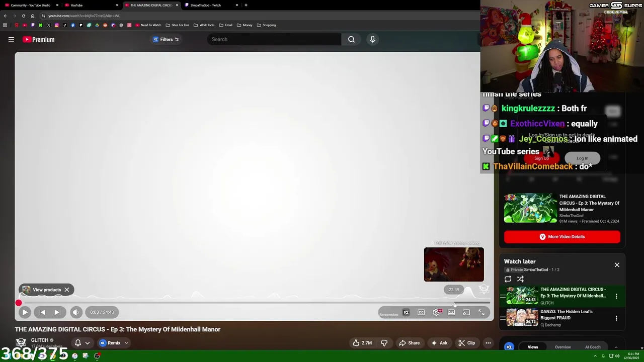
Task: Open options for DANZO playlist item
Action: [x=616, y=318]
